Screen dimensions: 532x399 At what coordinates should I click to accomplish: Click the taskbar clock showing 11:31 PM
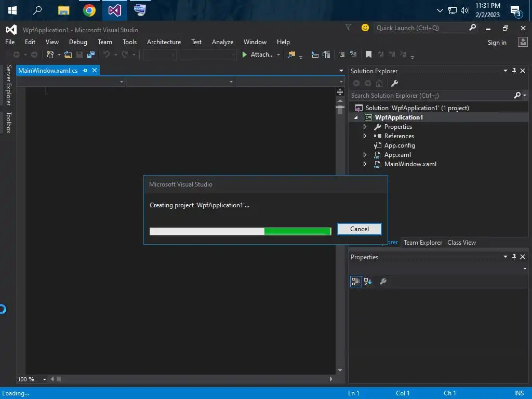pos(487,10)
